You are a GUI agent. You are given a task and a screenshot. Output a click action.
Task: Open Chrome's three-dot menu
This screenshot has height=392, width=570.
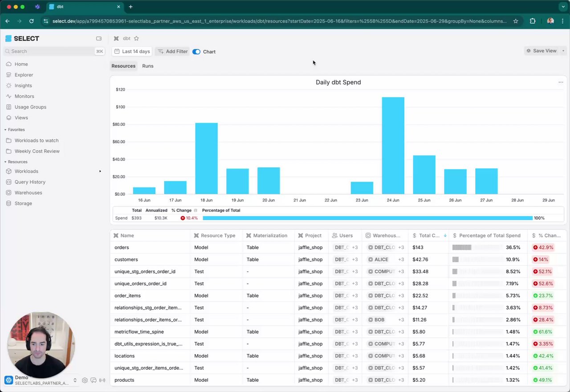563,21
